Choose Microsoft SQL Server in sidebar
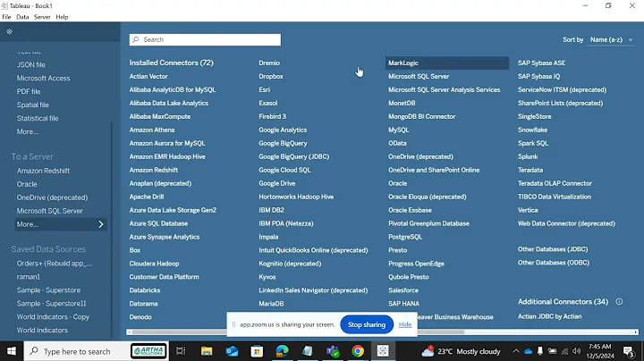The width and height of the screenshot is (644, 361). pyautogui.click(x=50, y=211)
